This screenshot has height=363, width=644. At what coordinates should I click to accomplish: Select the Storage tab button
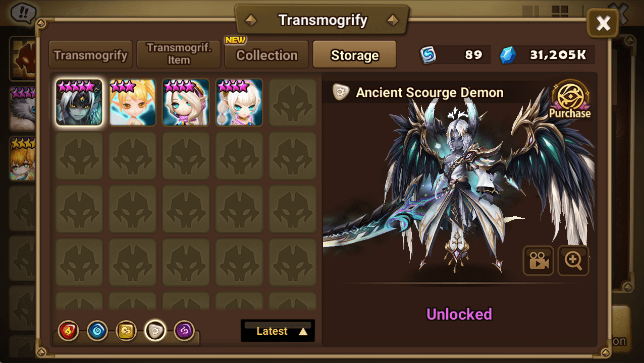point(355,55)
